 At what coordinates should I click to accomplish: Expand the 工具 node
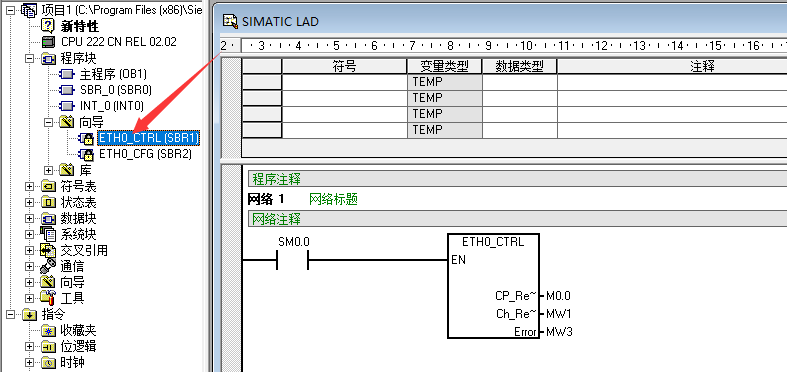30,298
